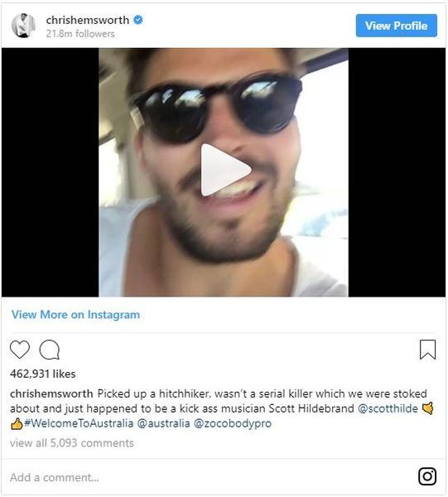Click the View Profile button
Screen dimensions: 448x497
pos(397,26)
